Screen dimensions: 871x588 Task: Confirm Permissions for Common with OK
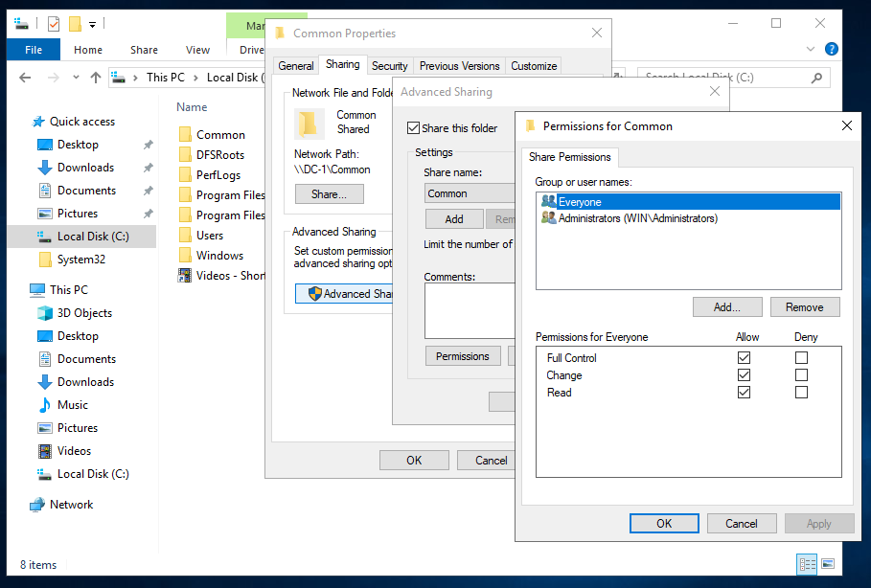[x=664, y=524]
